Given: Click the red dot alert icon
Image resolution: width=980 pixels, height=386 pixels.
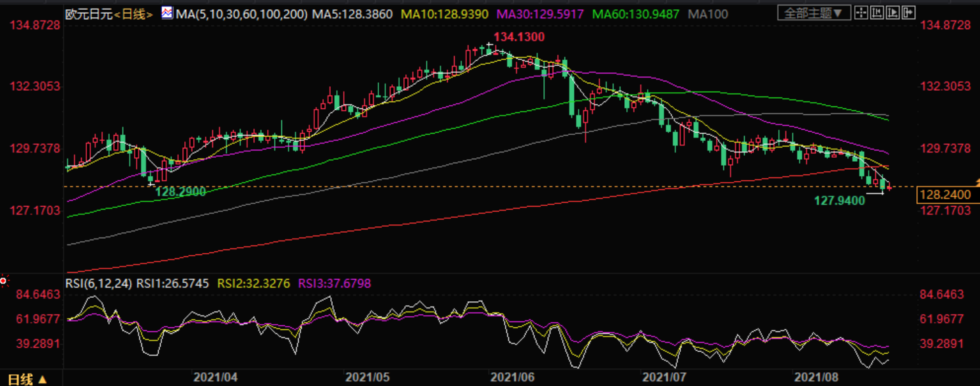Looking at the screenshot, I should 3,281.
